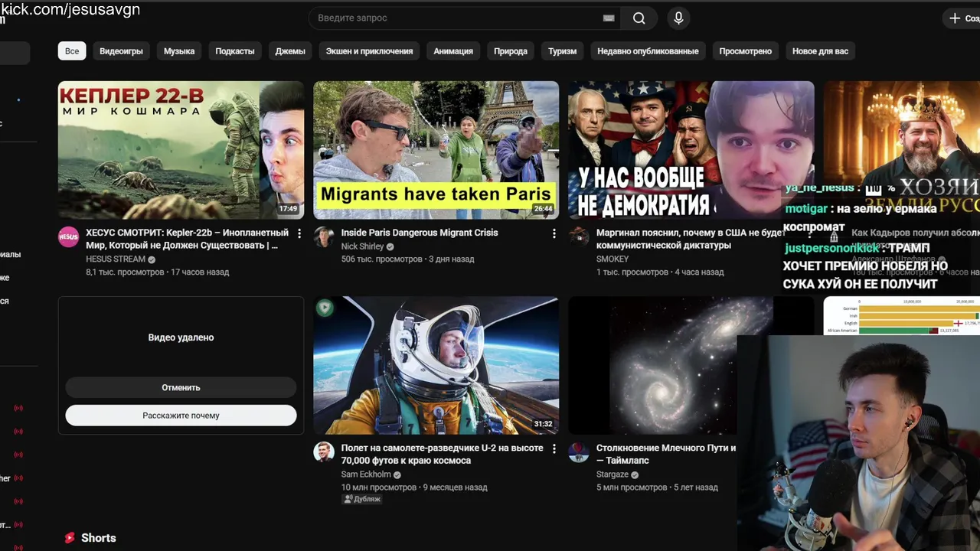Open Nick Shirley channel avatar
980x551 pixels.
(324, 236)
